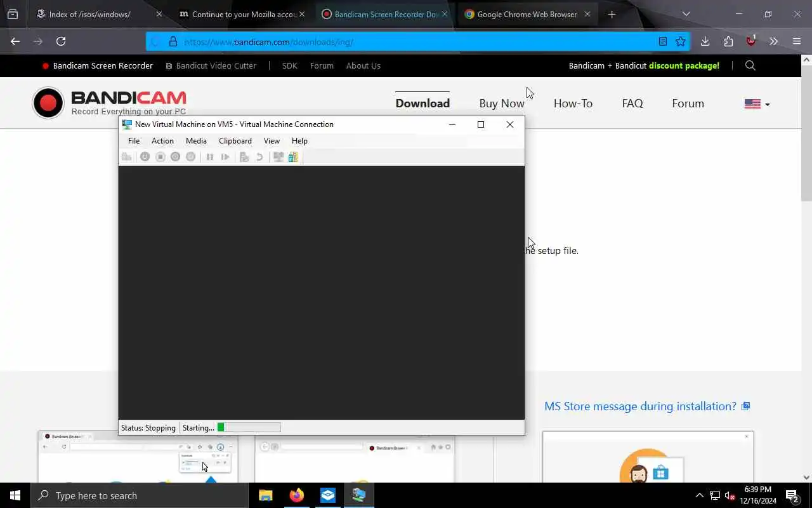
Task: Switch to Google Chrome Web Browser tab
Action: [x=528, y=14]
